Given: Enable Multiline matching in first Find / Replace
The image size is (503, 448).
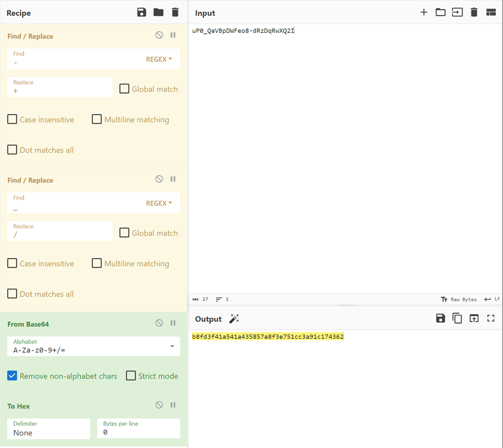Looking at the screenshot, I should 97,119.
